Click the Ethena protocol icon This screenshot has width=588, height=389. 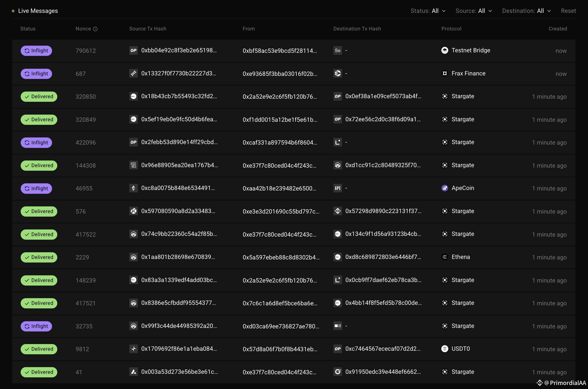click(x=445, y=257)
